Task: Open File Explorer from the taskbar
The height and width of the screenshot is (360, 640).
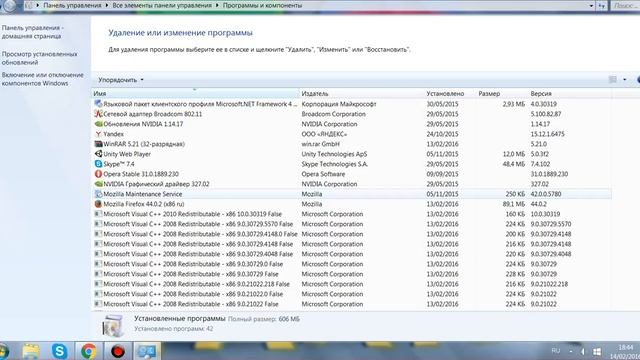Action: [x=31, y=351]
